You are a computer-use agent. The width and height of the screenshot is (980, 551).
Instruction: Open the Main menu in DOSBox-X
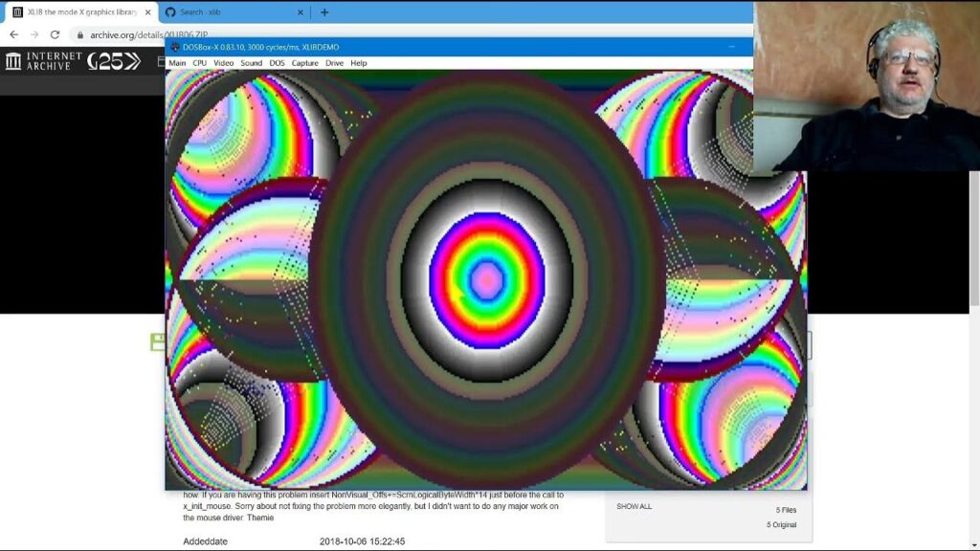coord(177,63)
